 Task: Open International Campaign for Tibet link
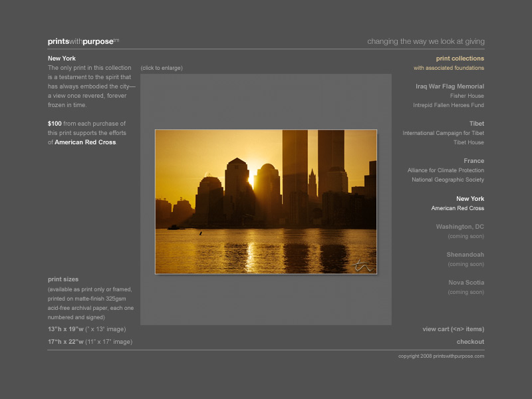point(444,133)
